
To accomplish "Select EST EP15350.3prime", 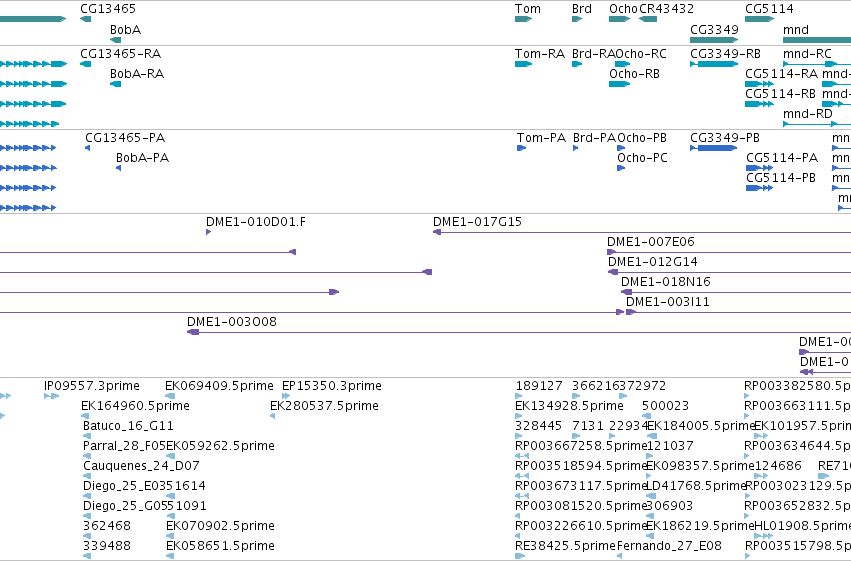I will pyautogui.click(x=332, y=386).
